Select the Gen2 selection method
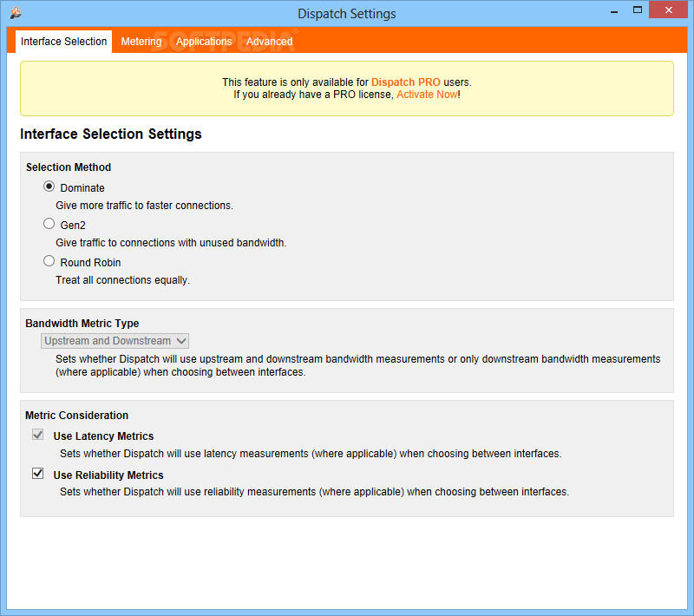The height and width of the screenshot is (616, 694). (x=49, y=224)
